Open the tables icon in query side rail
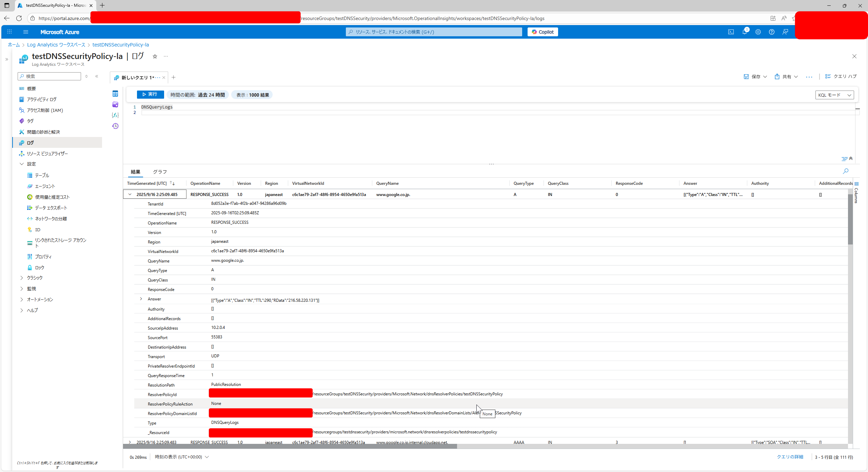 click(115, 94)
